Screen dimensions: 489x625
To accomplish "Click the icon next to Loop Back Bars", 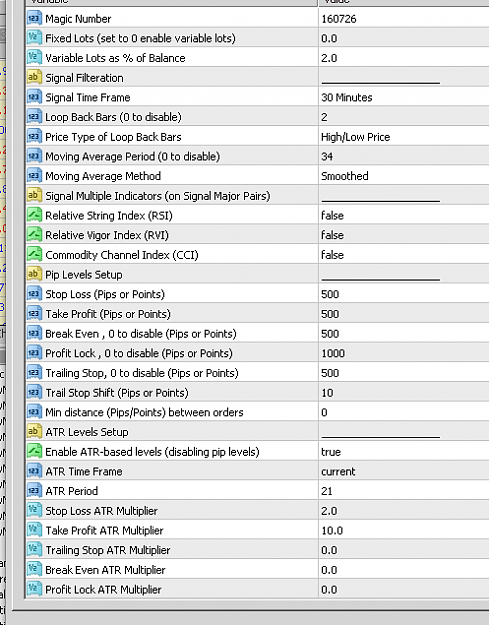I will coord(34,116).
